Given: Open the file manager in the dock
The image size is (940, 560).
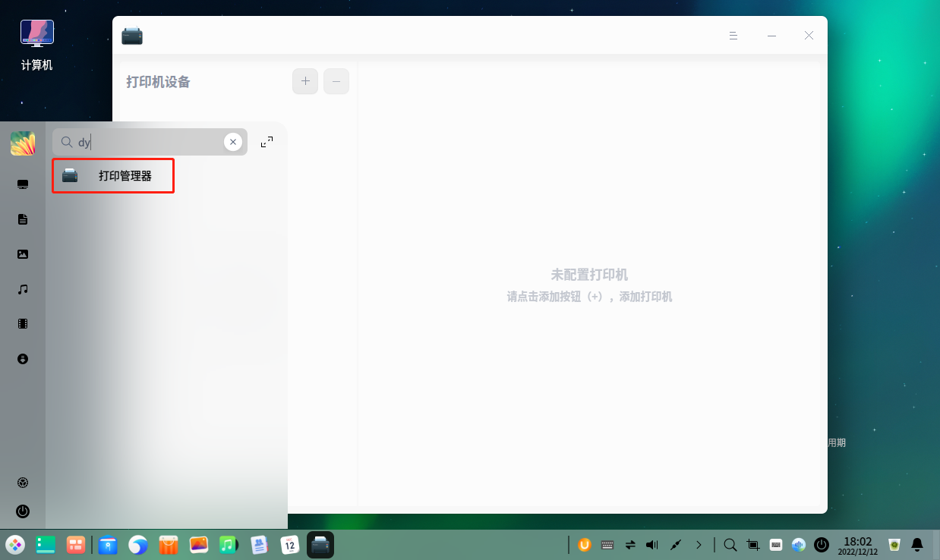Looking at the screenshot, I should pyautogui.click(x=108, y=544).
